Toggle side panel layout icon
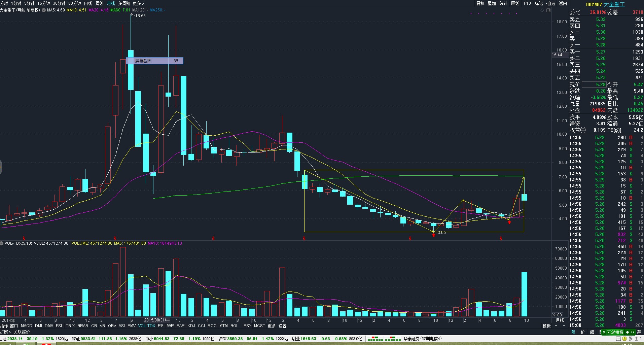644x345 pixels. (x=548, y=10)
